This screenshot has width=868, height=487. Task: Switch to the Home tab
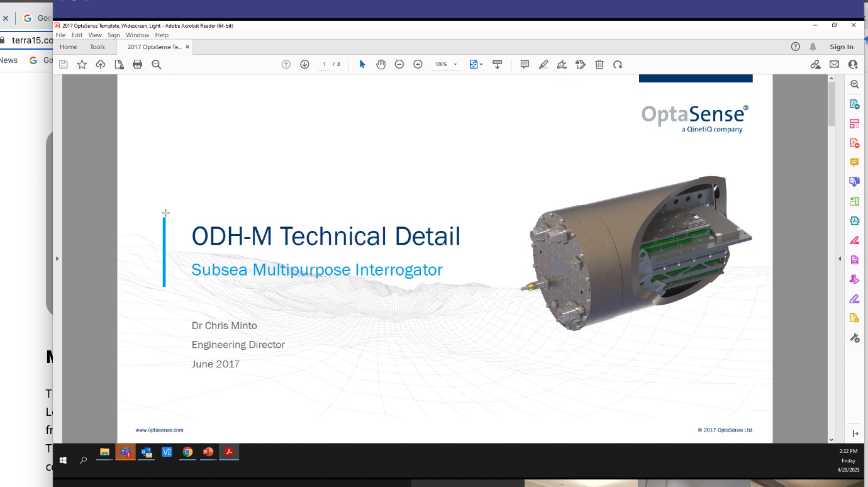point(69,47)
